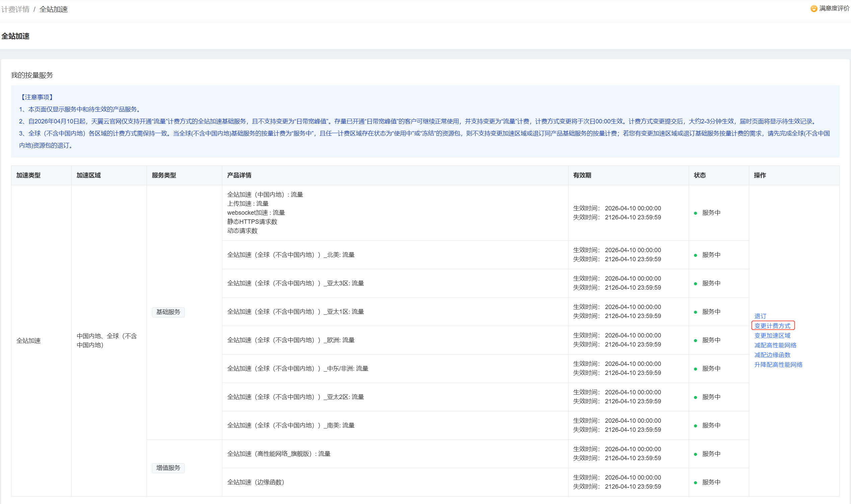Click 减配高性能网络 link
This screenshot has width=851, height=504.
click(x=775, y=345)
